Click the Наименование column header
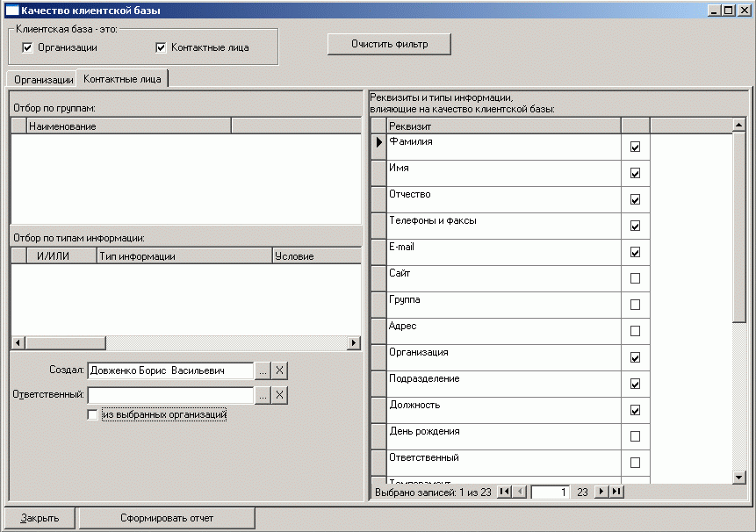The image size is (756, 532). click(129, 126)
